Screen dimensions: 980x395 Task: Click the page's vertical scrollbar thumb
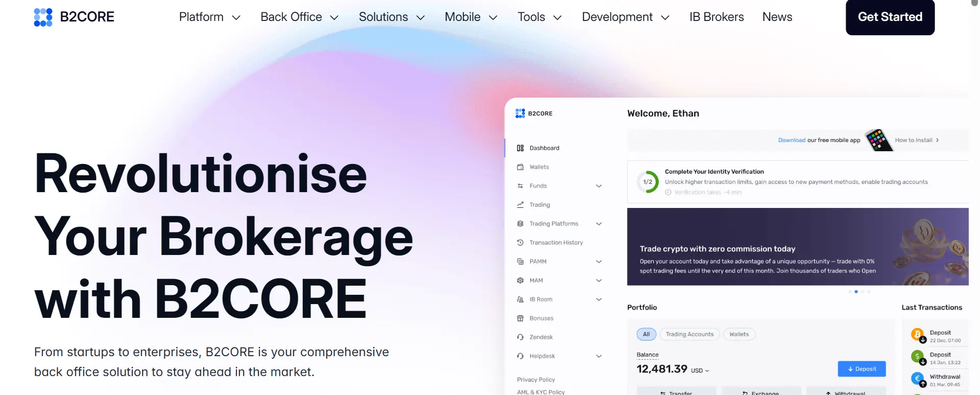pyautogui.click(x=975, y=3)
